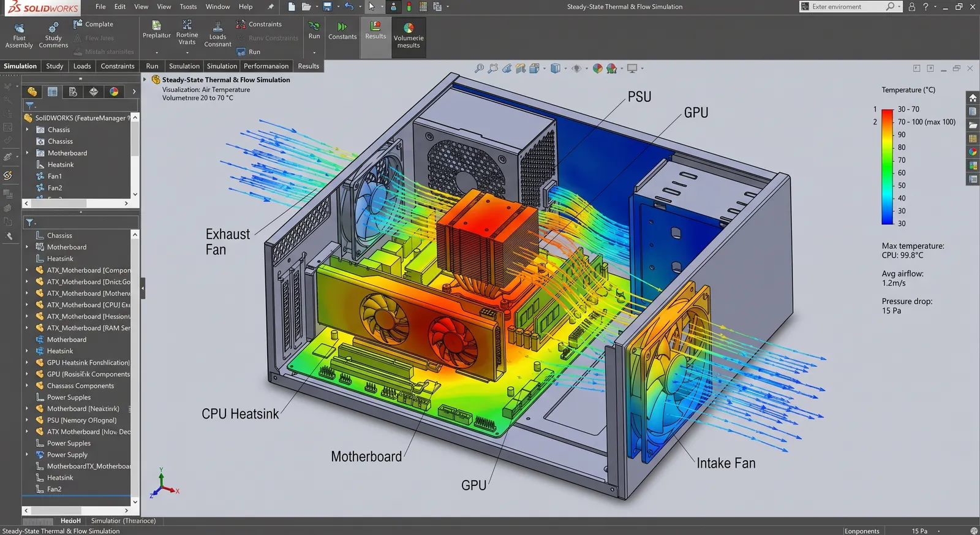Open the Run dropdown arrow below Run icon

314,53
